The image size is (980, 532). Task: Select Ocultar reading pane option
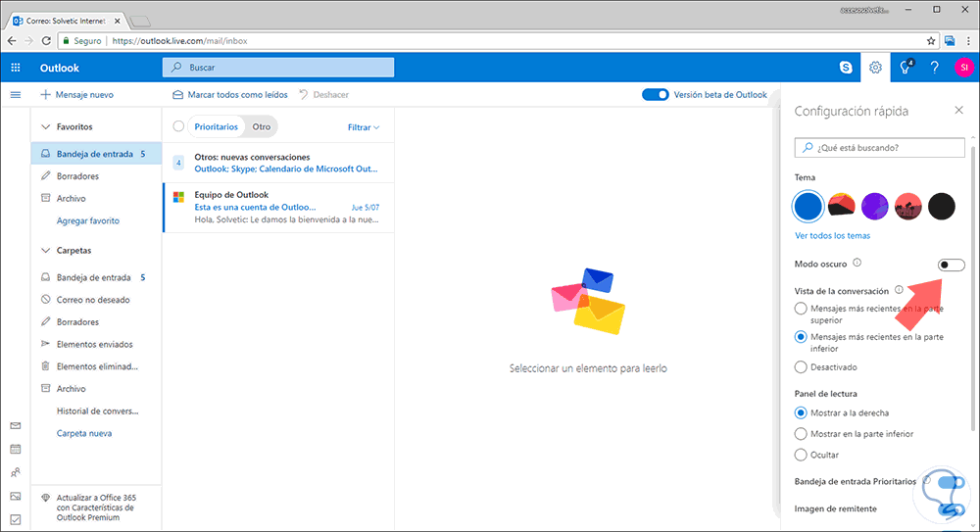tap(801, 456)
